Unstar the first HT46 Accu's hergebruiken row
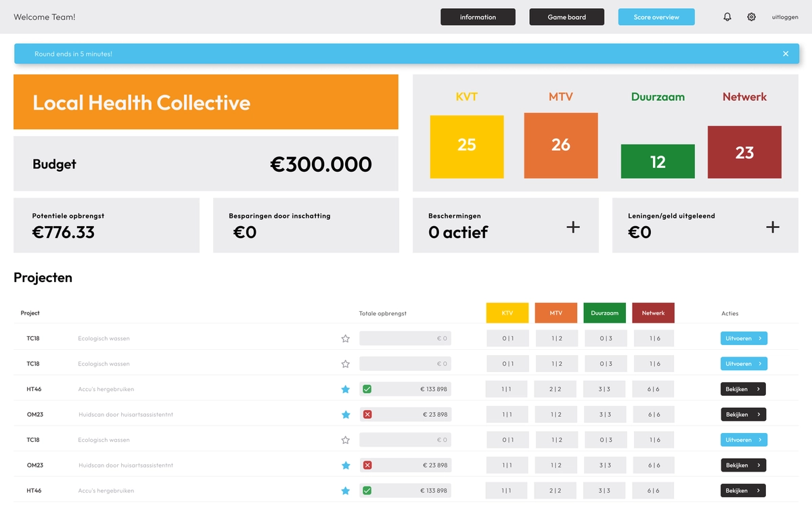 pos(346,389)
